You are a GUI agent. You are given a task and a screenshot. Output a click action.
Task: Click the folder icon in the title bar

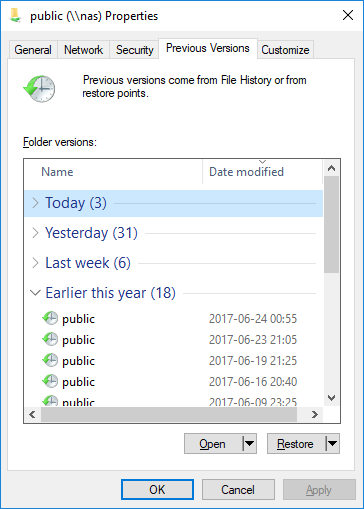[15, 16]
